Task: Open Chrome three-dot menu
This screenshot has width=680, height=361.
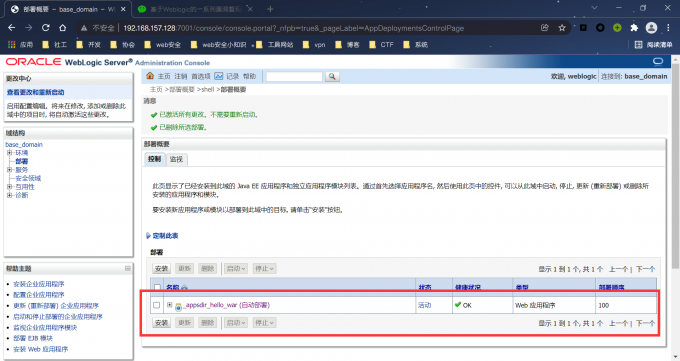Action: coord(668,28)
